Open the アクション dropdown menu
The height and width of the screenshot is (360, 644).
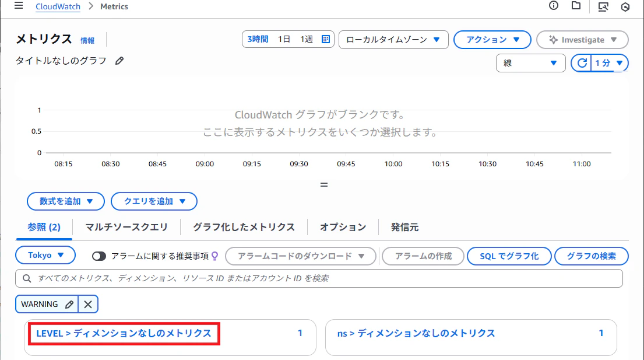(x=492, y=40)
